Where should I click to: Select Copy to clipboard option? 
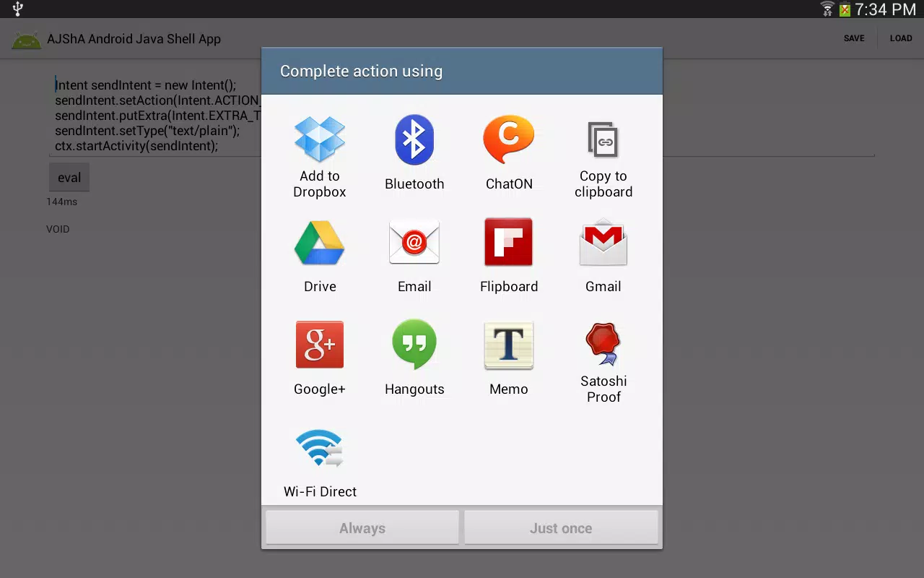coord(603,139)
